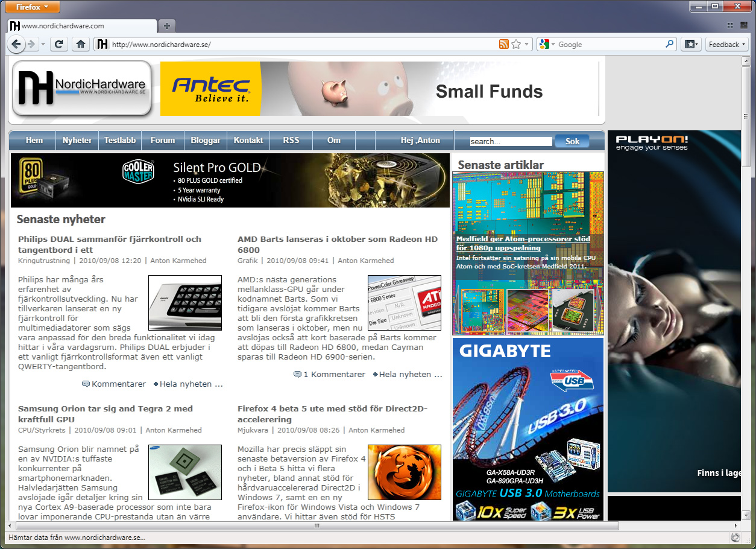756x549 pixels.
Task: Open a new tab with plus button
Action: pyautogui.click(x=167, y=25)
